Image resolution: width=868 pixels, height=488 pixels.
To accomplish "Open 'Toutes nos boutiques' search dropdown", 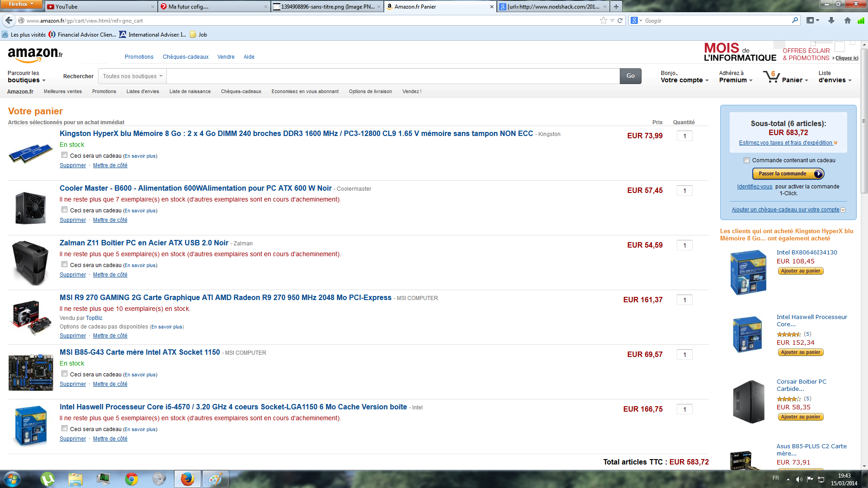I will [132, 76].
